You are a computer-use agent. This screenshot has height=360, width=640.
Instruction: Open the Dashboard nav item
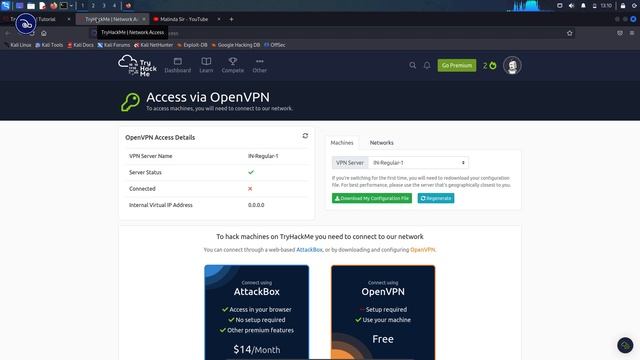(x=178, y=65)
